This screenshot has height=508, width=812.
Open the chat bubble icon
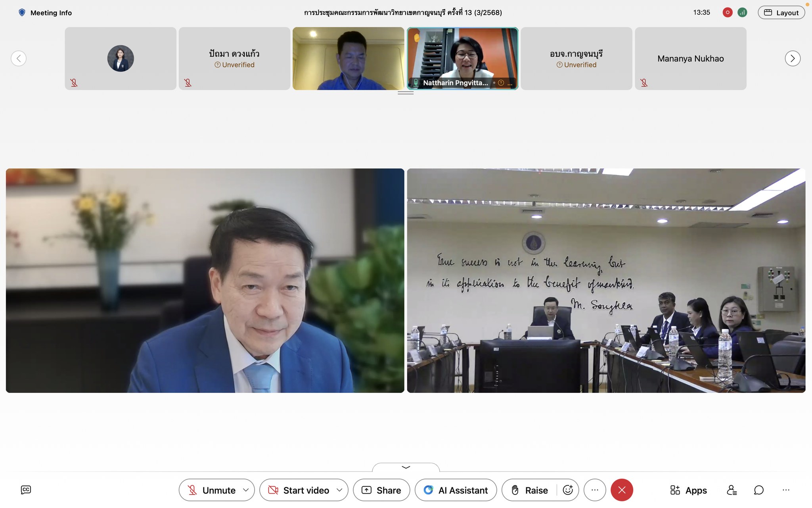[x=758, y=490]
